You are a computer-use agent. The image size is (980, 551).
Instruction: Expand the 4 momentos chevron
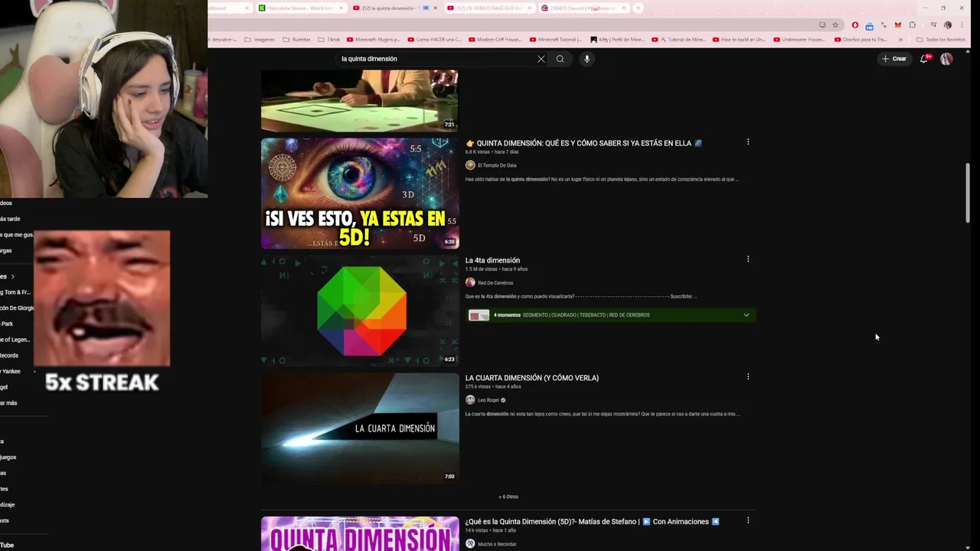click(746, 315)
